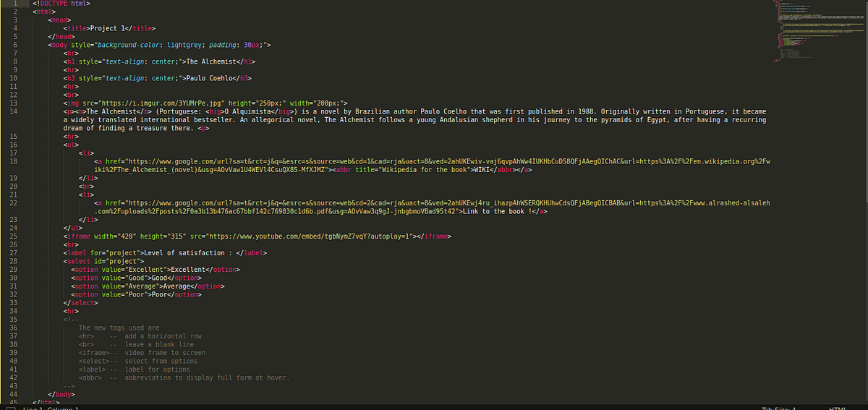
Task: Click the 'Paulo Coelho' h3 heading text
Action: (210, 78)
